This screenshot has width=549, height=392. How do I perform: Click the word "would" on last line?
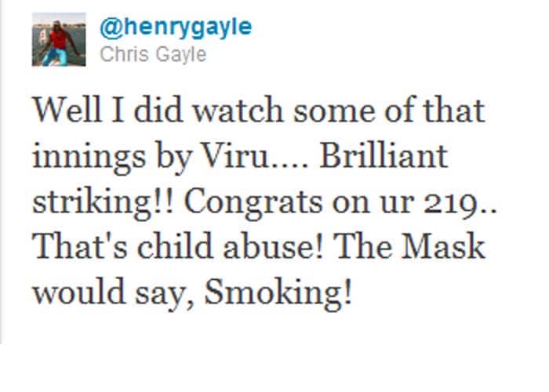(78, 292)
